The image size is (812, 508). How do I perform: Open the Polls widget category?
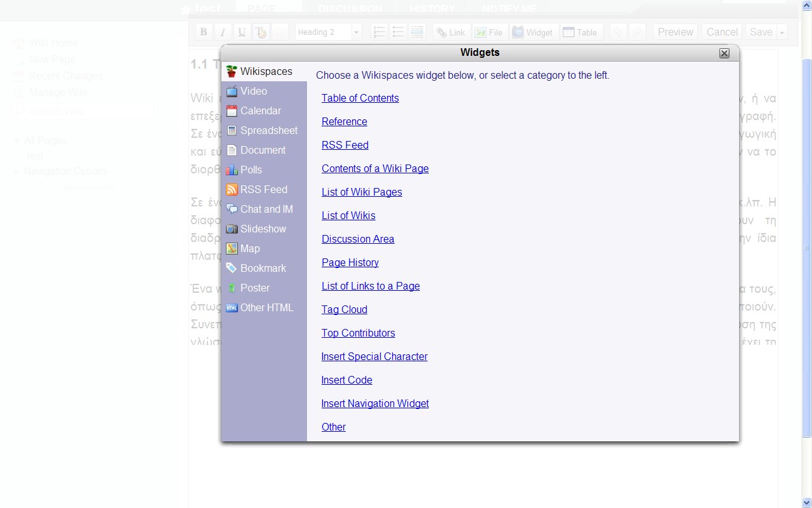pos(263,170)
